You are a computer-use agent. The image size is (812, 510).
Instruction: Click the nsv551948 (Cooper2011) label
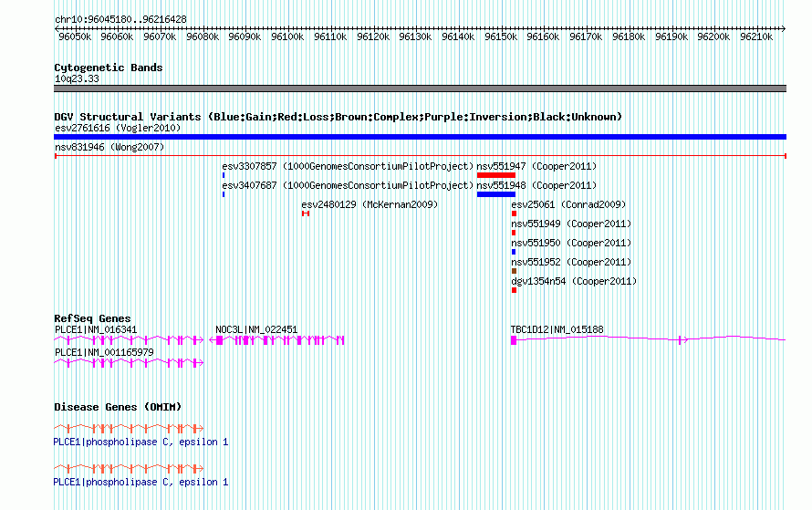point(536,185)
